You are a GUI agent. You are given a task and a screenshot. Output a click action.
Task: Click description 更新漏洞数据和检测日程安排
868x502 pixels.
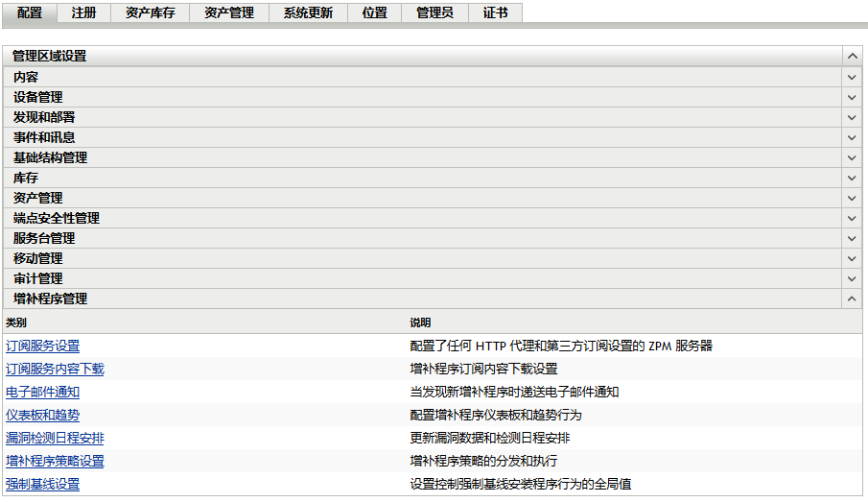490,439
